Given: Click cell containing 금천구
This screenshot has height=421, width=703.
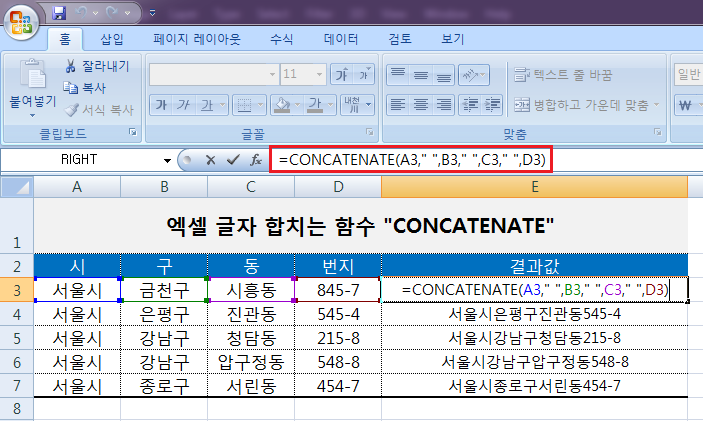Looking at the screenshot, I should pyautogui.click(x=164, y=290).
